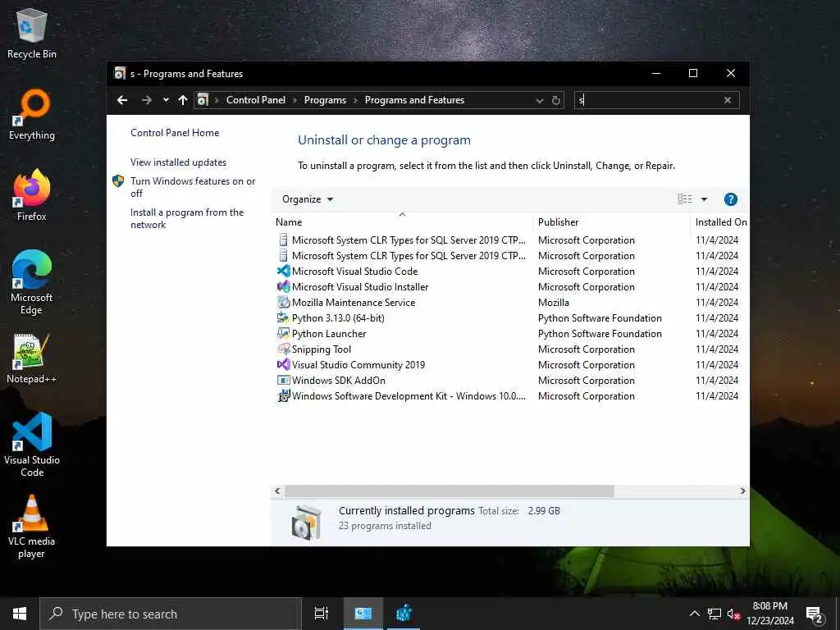The height and width of the screenshot is (630, 840).
Task: Click the Python 3.13.0 program icon
Action: (283, 317)
